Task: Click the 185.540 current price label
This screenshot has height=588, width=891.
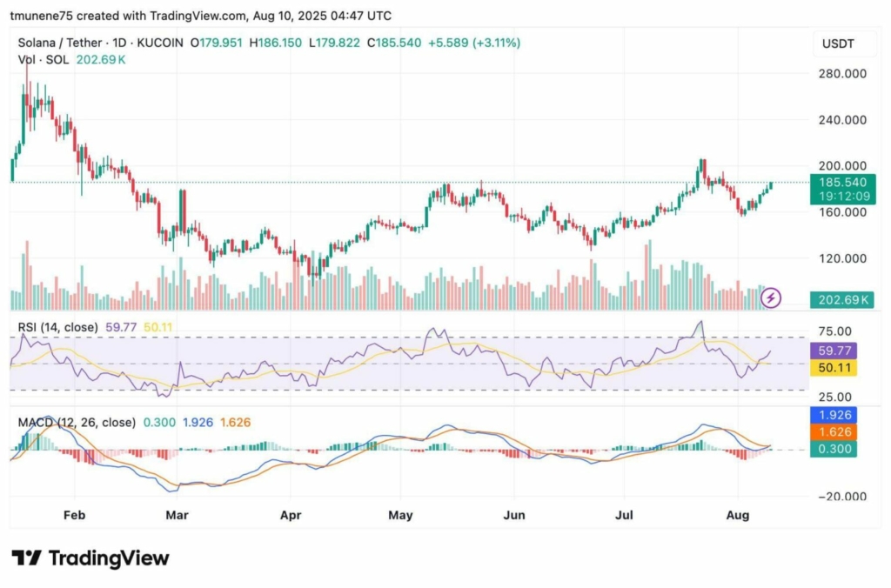Action: pyautogui.click(x=842, y=183)
